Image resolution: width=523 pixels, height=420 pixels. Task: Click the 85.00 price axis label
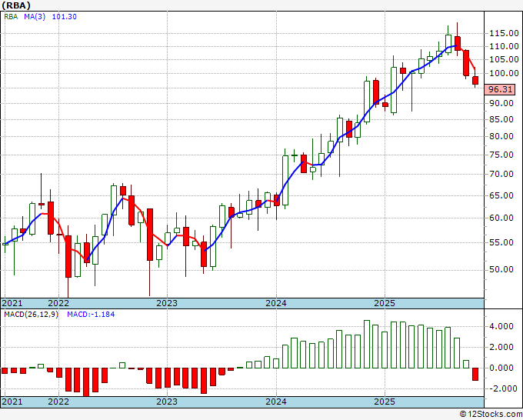(x=501, y=119)
